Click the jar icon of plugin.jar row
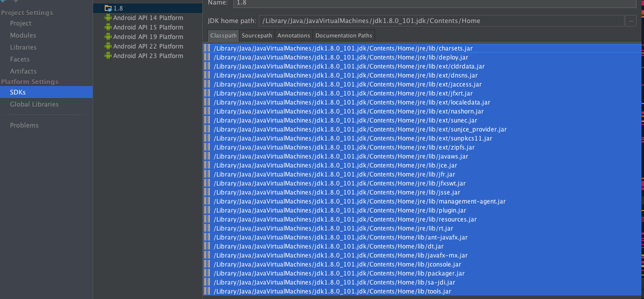The height and width of the screenshot is (299, 644). tap(207, 210)
